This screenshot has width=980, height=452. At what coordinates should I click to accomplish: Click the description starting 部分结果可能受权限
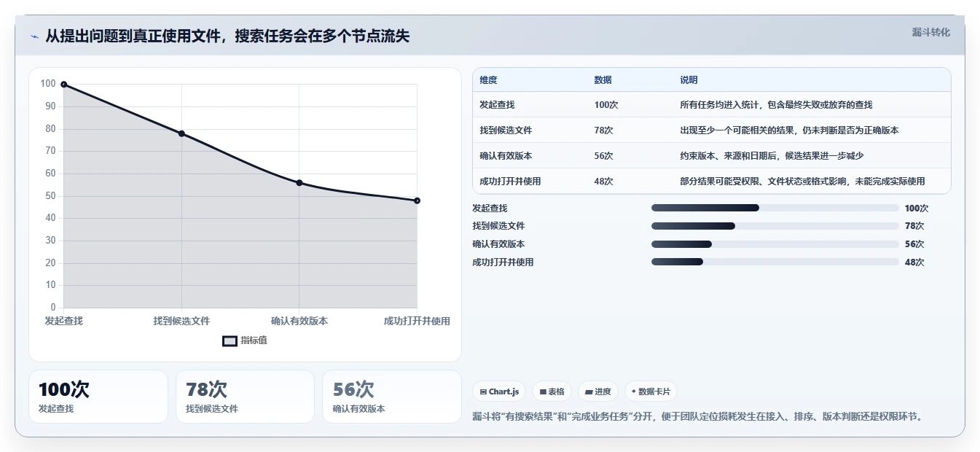coord(802,182)
